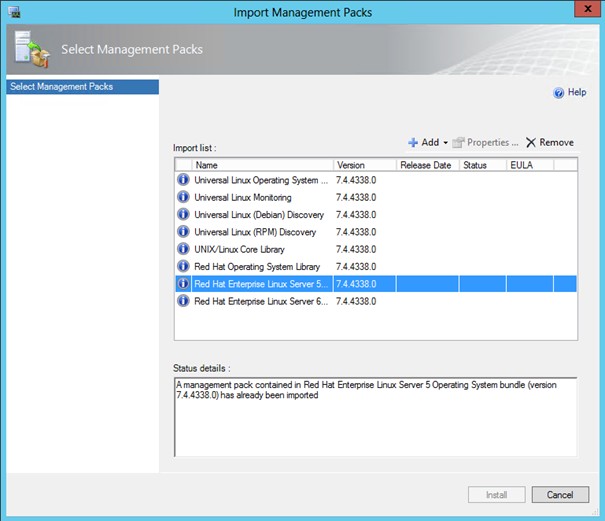This screenshot has height=521, width=605.
Task: Click the Properties button label
Action: pyautogui.click(x=492, y=142)
